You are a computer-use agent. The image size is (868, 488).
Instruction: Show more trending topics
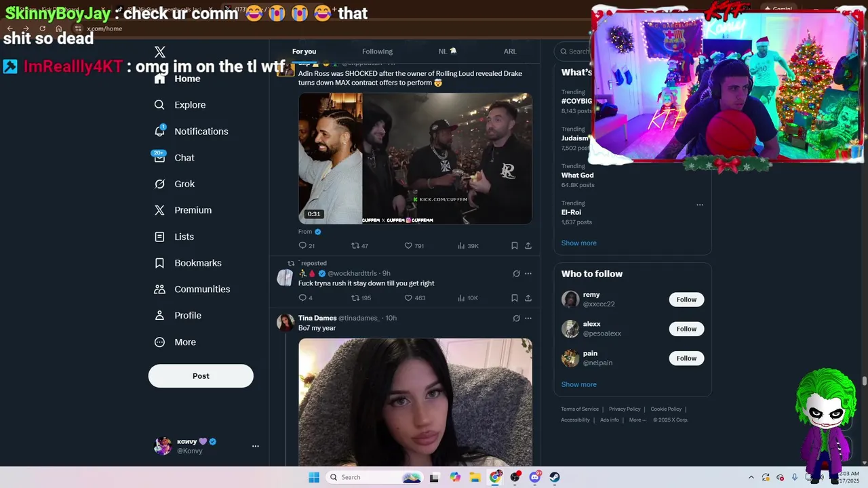coord(578,243)
